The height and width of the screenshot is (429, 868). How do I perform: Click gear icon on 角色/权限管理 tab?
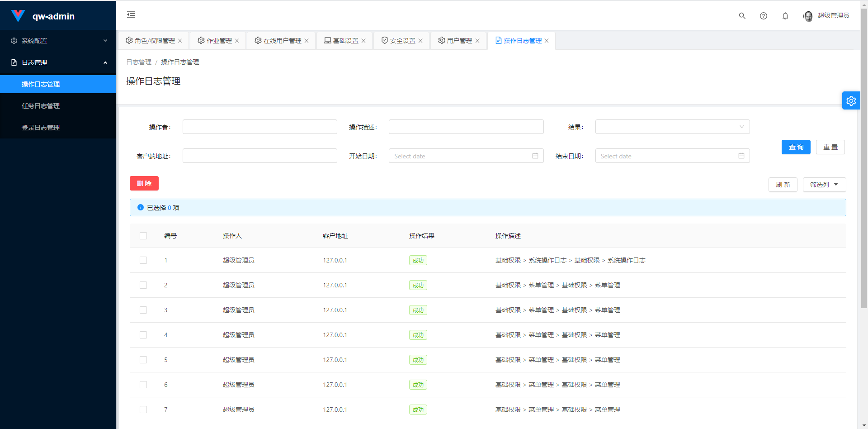coord(129,40)
